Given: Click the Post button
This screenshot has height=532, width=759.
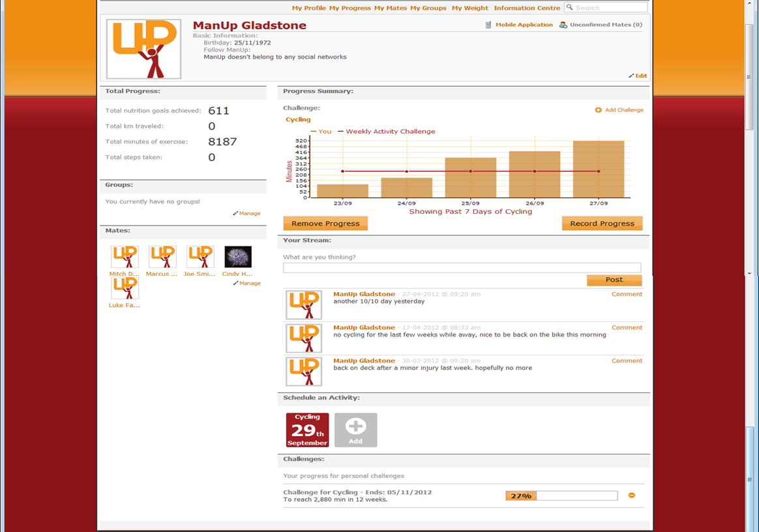Looking at the screenshot, I should click(x=614, y=280).
